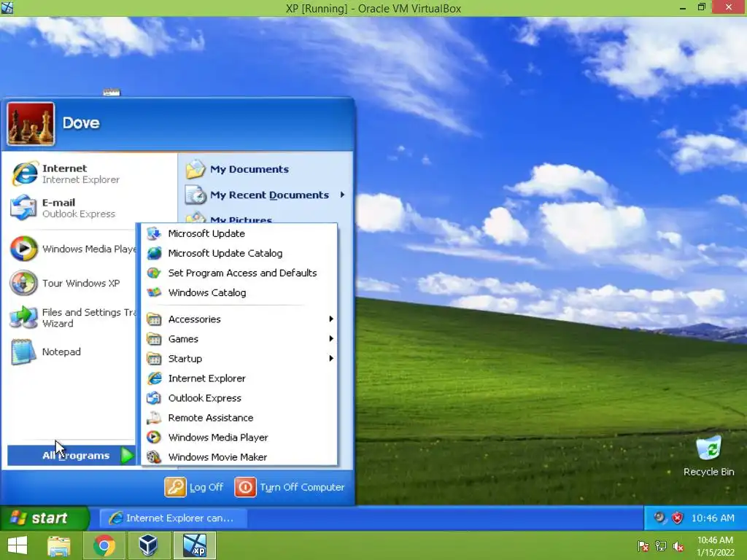Expand the Accessories submenu arrow
The image size is (747, 560).
(330, 319)
